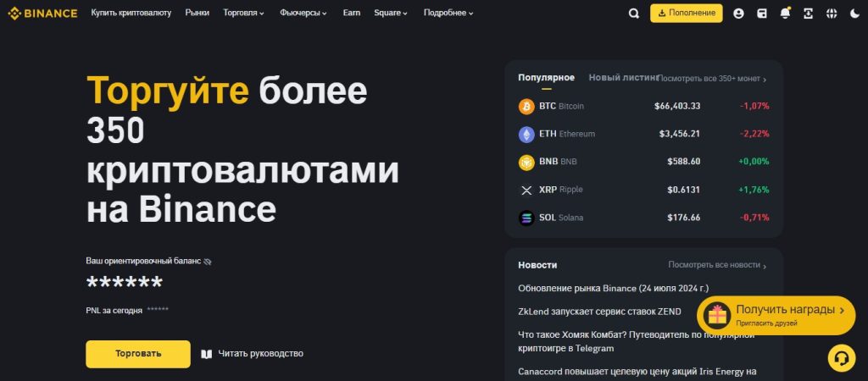The height and width of the screenshot is (381, 868).
Task: Click the Bitcoin coin icon
Action: tap(526, 106)
